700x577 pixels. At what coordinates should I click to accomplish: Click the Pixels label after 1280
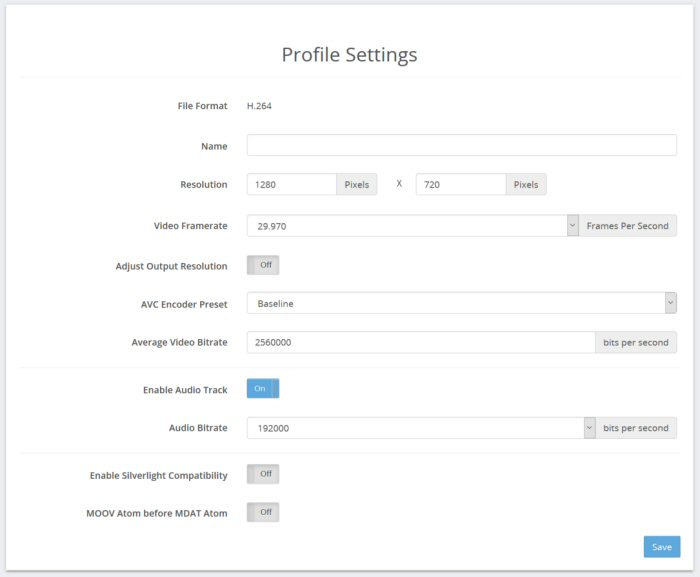357,184
